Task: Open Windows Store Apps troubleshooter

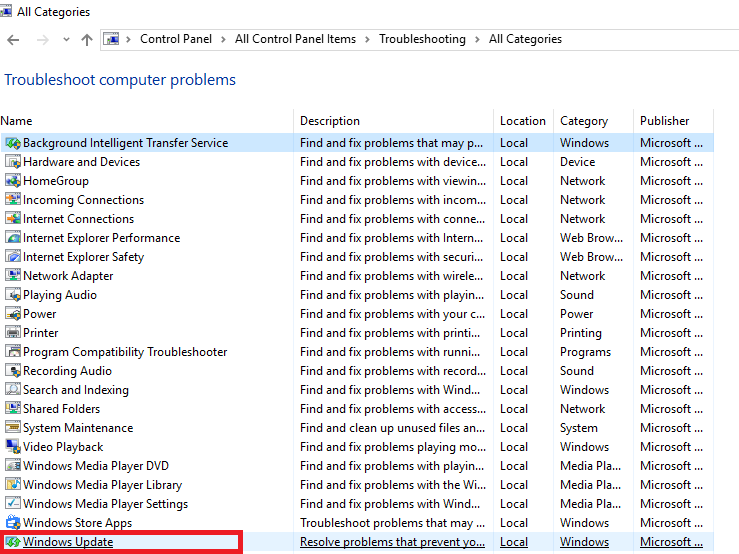Action: pos(78,522)
